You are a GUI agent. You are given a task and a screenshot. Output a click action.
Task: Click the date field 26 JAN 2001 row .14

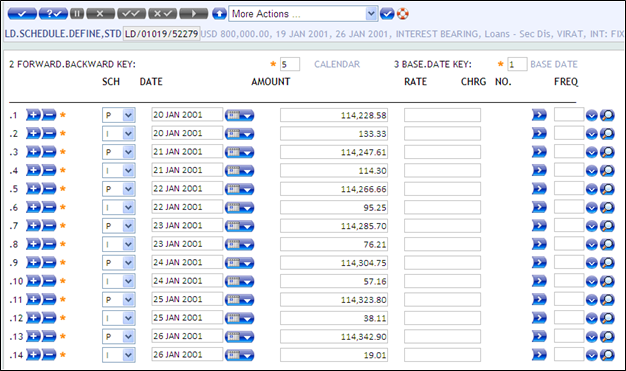coord(187,355)
